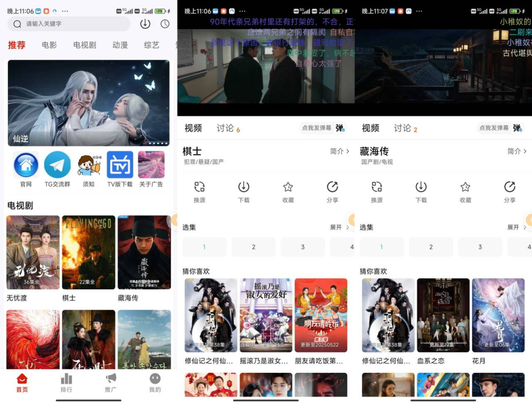Image resolution: width=532 pixels, height=404 pixels.
Task: Open the 讨论 tab on the 棋士 page
Action: 229,128
